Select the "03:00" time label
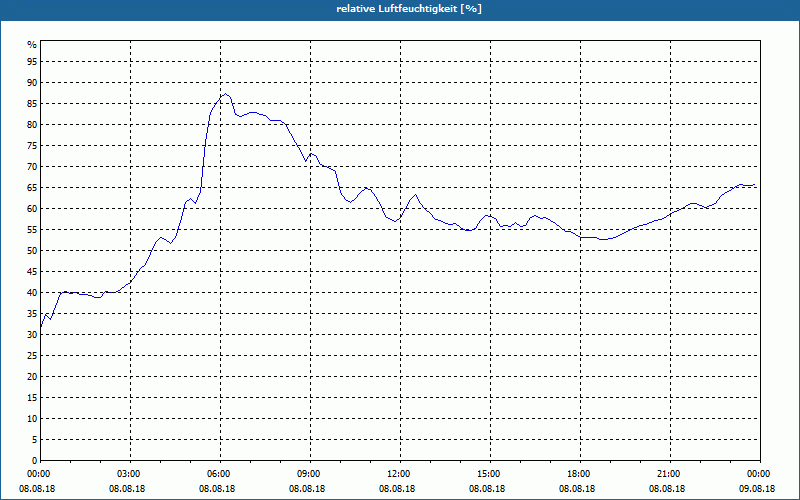 point(131,474)
